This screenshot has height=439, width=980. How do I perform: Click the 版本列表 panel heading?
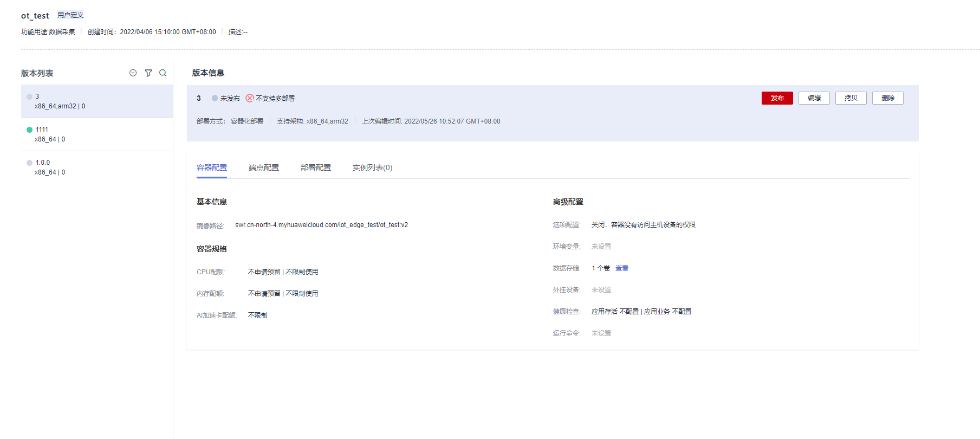pos(37,73)
